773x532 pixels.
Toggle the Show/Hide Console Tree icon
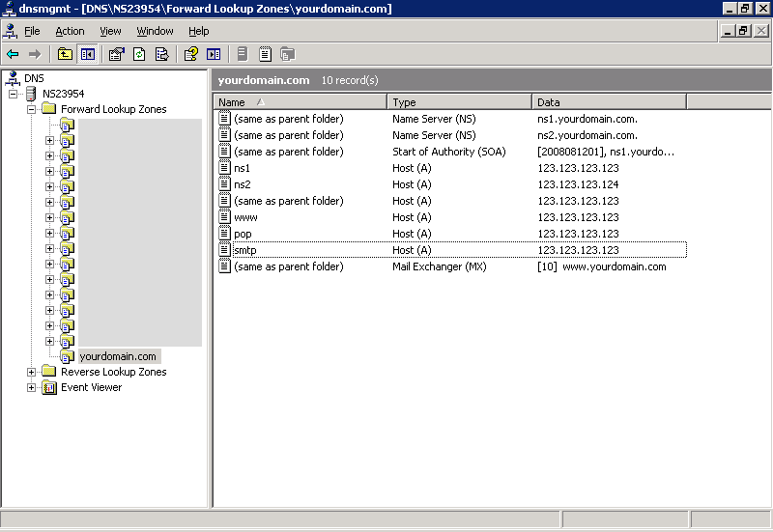[x=88, y=54]
